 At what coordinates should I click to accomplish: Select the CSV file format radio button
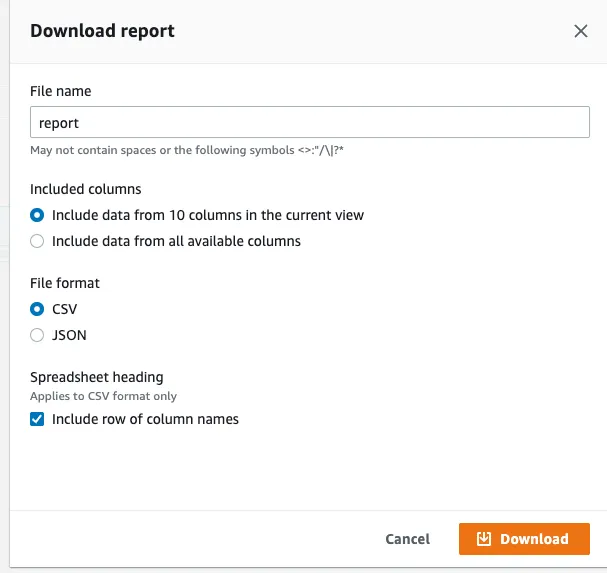click(37, 309)
